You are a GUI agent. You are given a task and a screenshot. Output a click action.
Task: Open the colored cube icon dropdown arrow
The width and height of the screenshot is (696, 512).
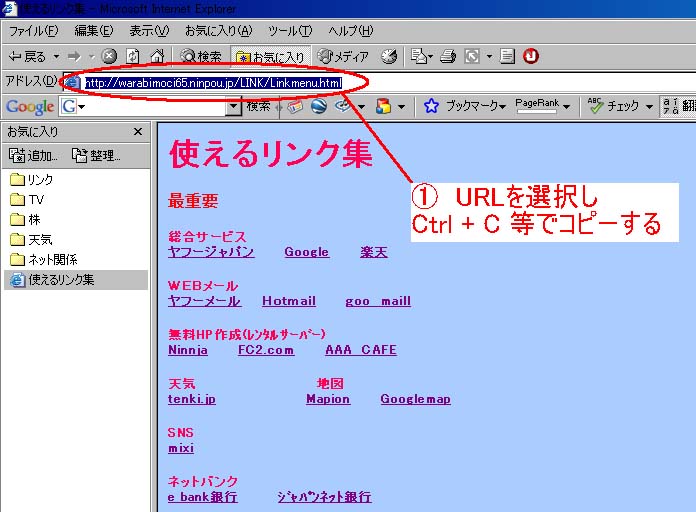tap(401, 107)
